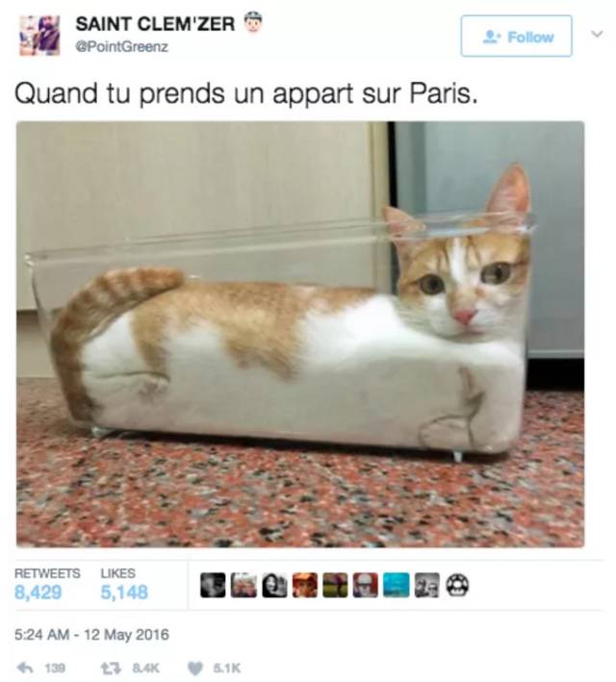This screenshot has height=682, width=616.
Task: Click the Follow button
Action: pos(516,37)
